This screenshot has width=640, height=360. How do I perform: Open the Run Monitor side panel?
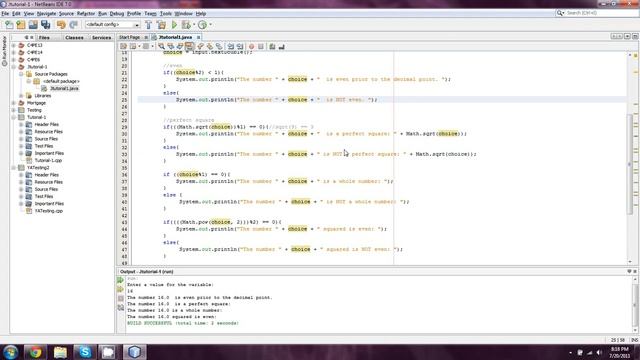pyautogui.click(x=4, y=51)
